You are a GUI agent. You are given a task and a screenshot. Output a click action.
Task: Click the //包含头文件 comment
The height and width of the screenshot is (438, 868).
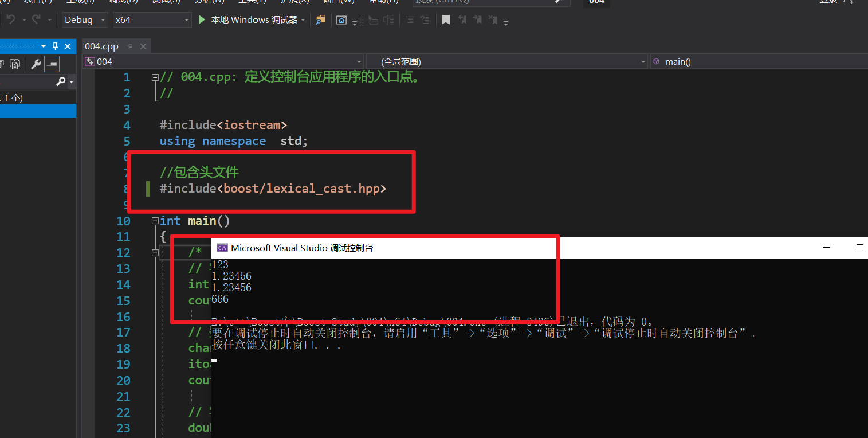coord(199,172)
